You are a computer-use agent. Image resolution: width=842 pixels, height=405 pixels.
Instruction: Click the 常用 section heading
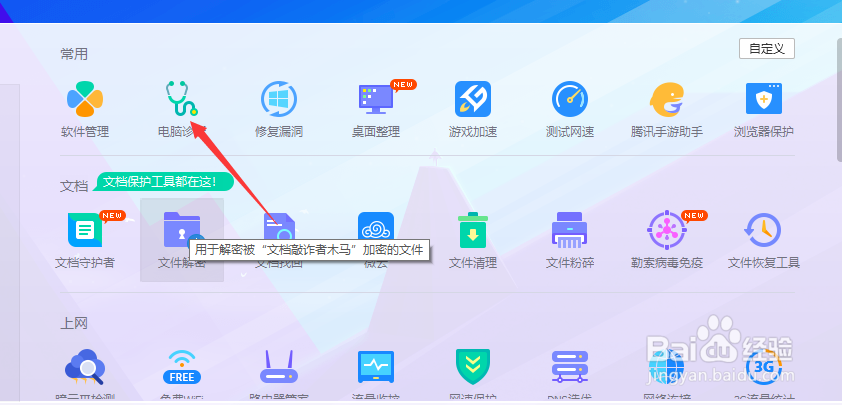74,54
